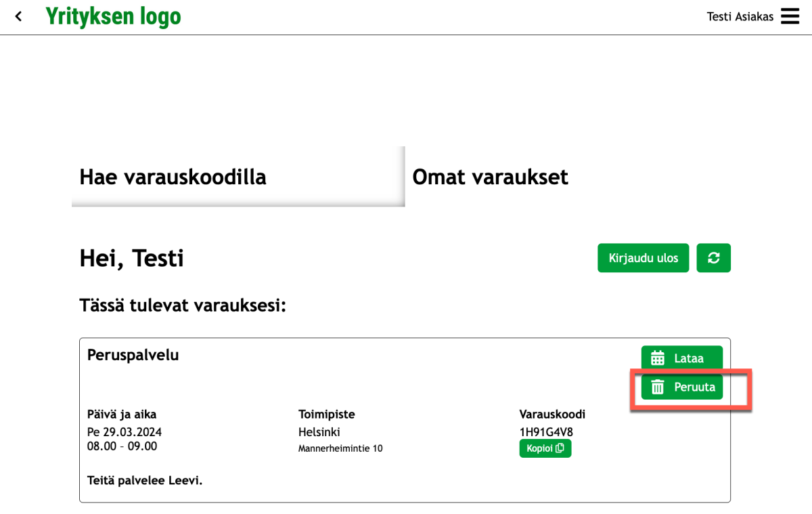Click the trash can icon beside Peruuta
The image size is (812, 514).
[x=658, y=387]
